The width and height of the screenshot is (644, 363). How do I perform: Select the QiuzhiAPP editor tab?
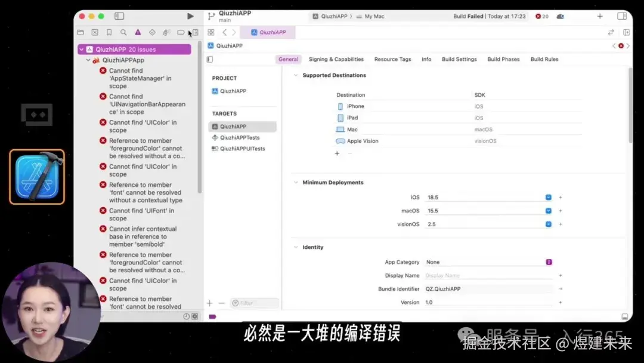pos(268,32)
